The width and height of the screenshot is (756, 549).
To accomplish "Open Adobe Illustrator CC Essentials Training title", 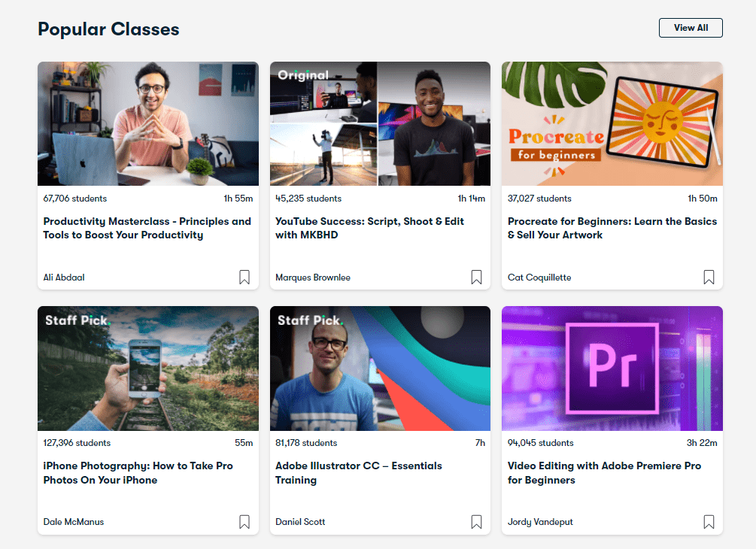I will 359,473.
